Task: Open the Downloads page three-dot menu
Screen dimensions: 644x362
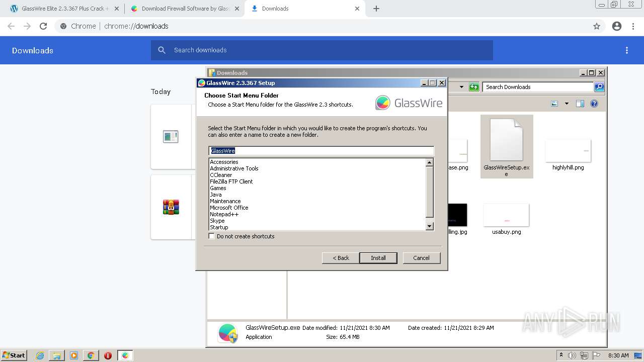Action: 627,50
